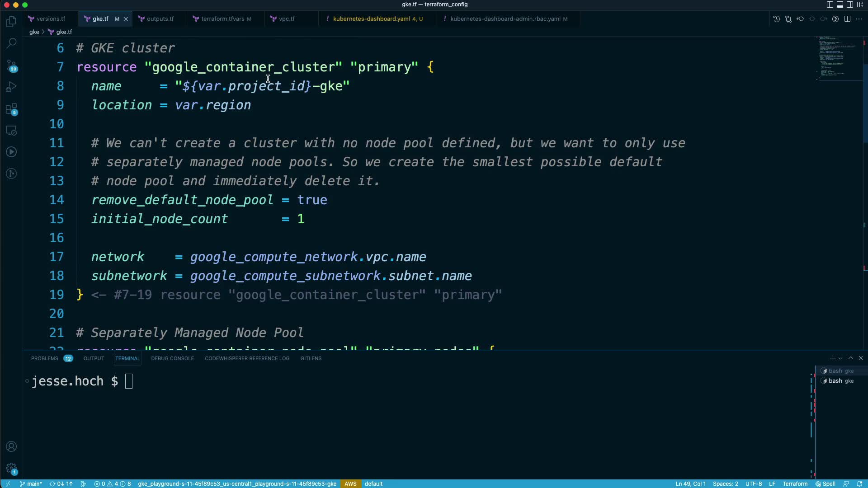Click the Terraform language mode button

795,483
